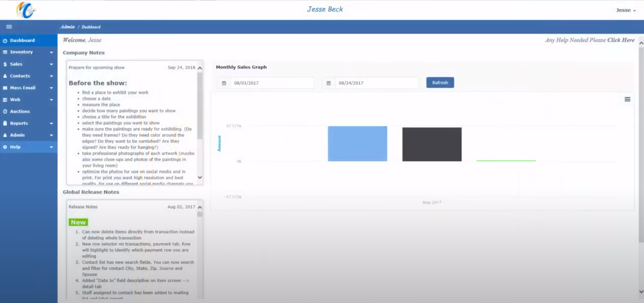Click the Admin user icon
The image size is (644, 303).
coord(5,135)
